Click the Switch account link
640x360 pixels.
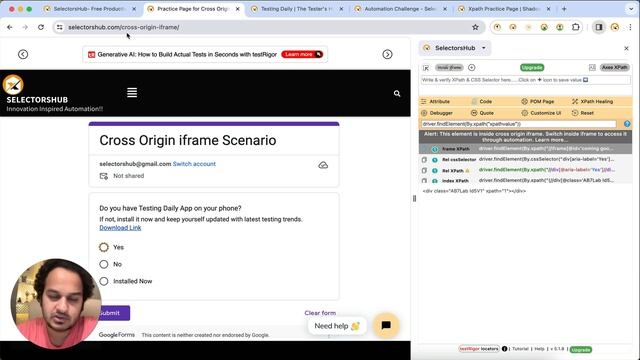[194, 164]
